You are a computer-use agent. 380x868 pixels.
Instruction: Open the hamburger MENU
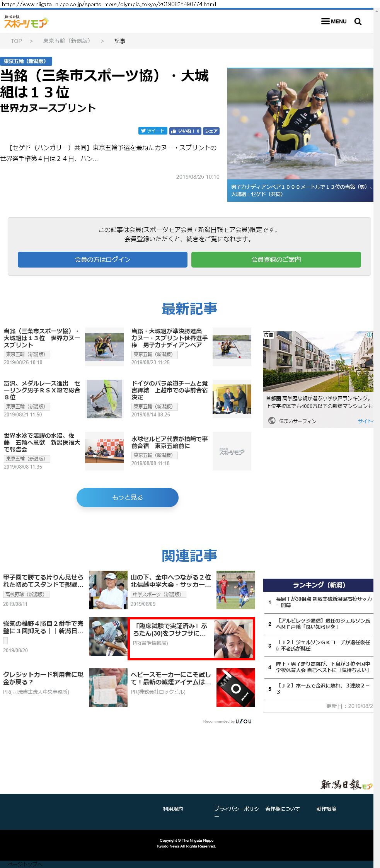point(334,22)
